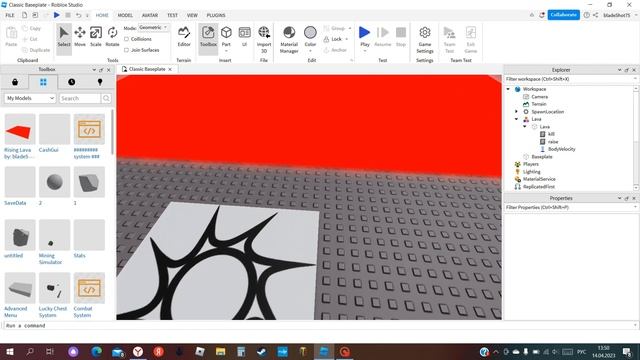Open the Lock dropdown arrow
Image resolution: width=640 pixels, height=360 pixels.
pyautogui.click(x=347, y=39)
